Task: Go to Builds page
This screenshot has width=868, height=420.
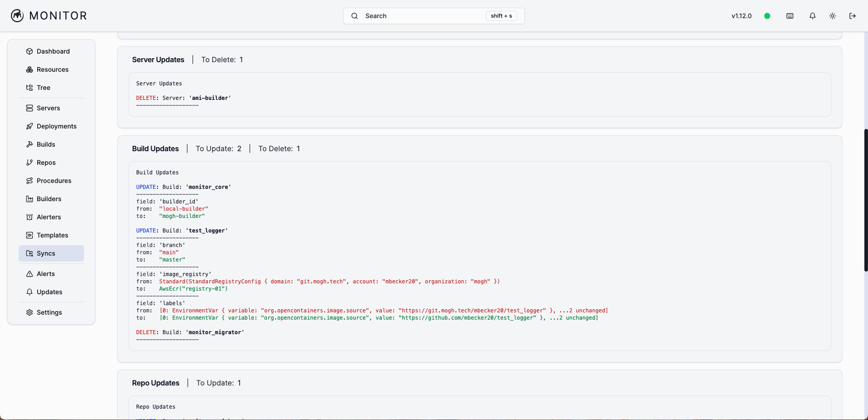Action: 51,144
